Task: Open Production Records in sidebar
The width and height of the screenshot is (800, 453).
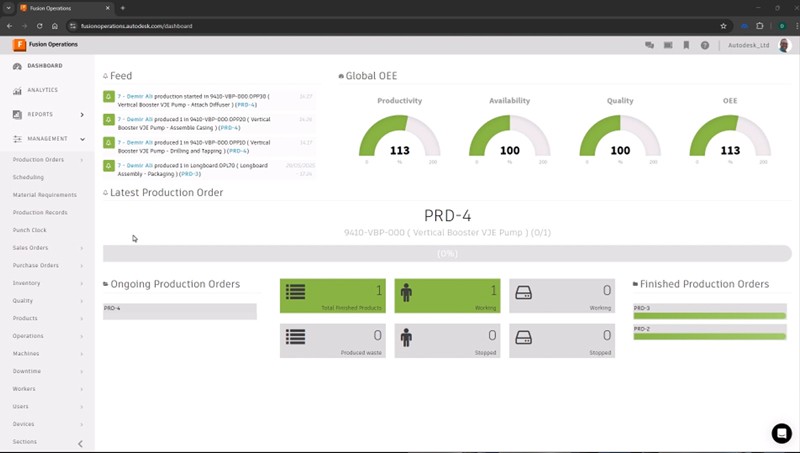Action: tap(40, 213)
